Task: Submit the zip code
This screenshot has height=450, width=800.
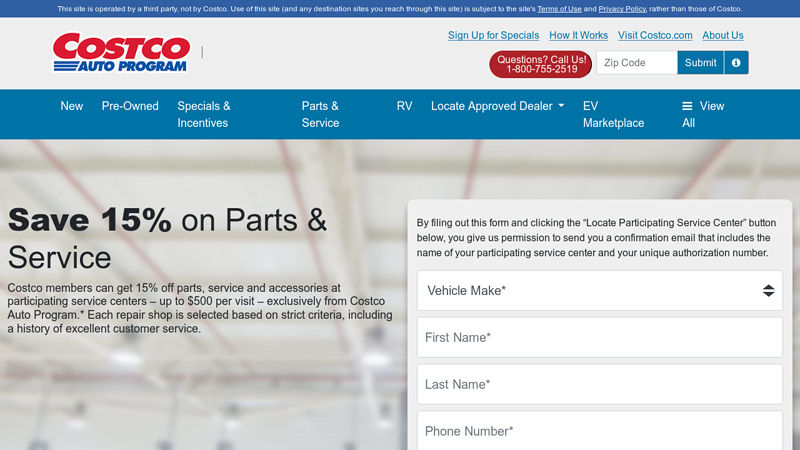Action: click(x=701, y=63)
